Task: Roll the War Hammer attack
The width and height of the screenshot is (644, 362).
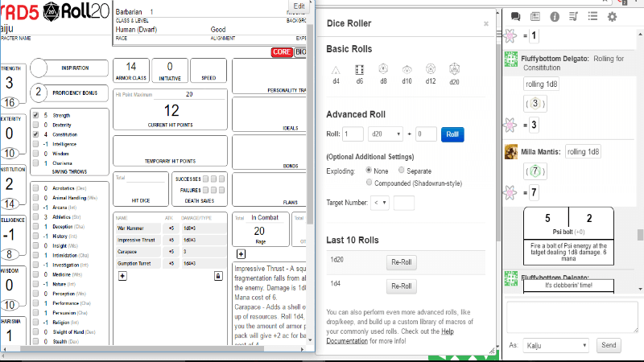Action: [x=137, y=228]
